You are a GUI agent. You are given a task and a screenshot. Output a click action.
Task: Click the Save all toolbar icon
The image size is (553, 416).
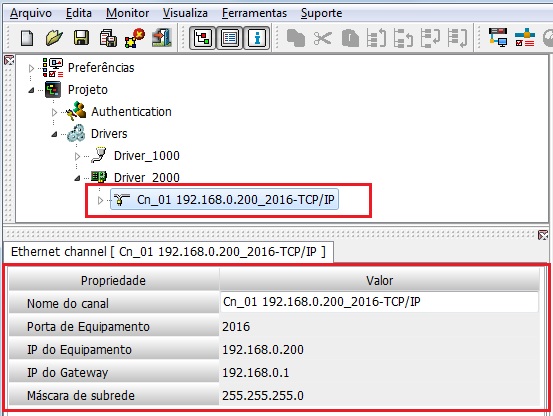[x=108, y=38]
